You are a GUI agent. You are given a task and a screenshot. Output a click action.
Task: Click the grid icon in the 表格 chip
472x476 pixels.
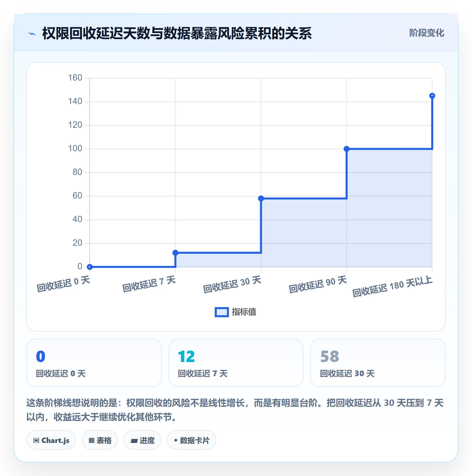pos(91,441)
